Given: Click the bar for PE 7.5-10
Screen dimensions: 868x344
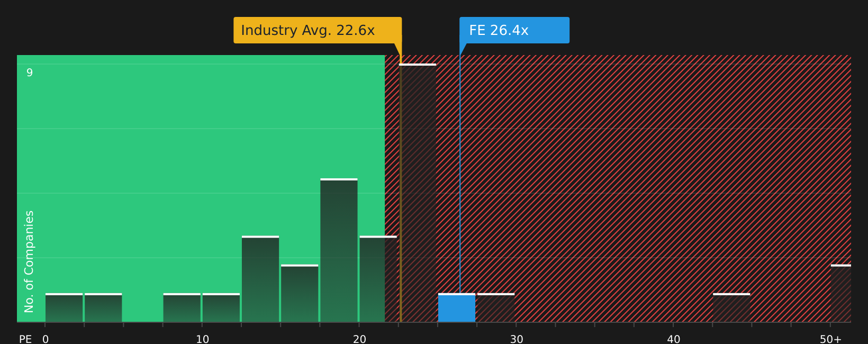Looking at the screenshot, I should tap(182, 307).
